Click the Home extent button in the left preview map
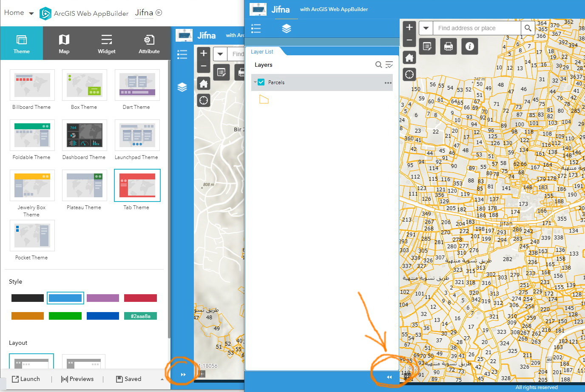Viewport: 585px width, 392px height. [204, 84]
